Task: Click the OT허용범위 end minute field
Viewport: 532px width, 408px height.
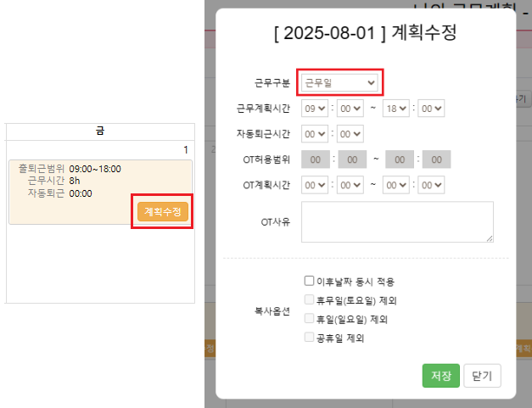Action: 436,159
